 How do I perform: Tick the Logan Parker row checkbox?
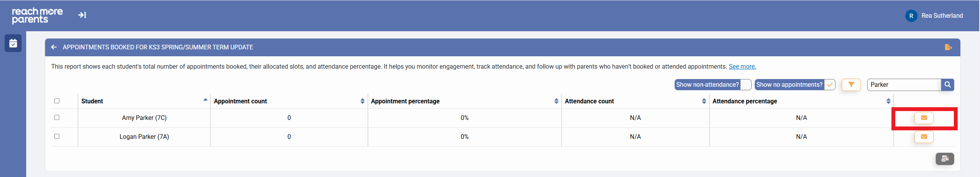[57, 137]
